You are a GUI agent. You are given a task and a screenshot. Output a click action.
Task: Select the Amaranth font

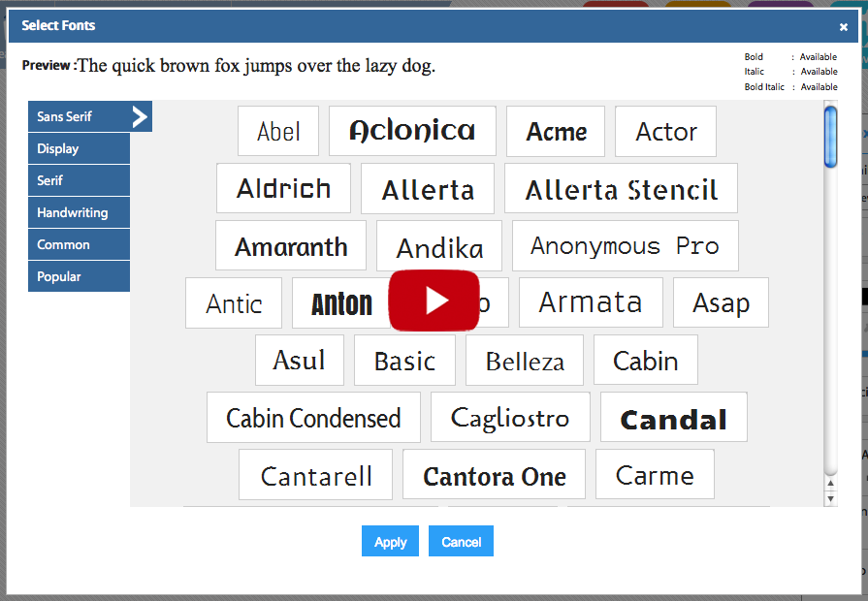(x=291, y=245)
